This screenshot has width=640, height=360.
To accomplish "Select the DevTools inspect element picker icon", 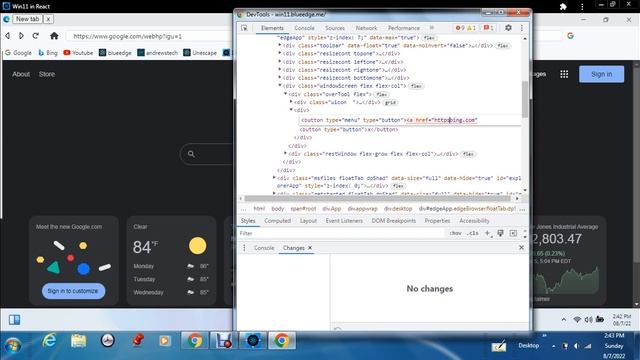I will coord(244,28).
